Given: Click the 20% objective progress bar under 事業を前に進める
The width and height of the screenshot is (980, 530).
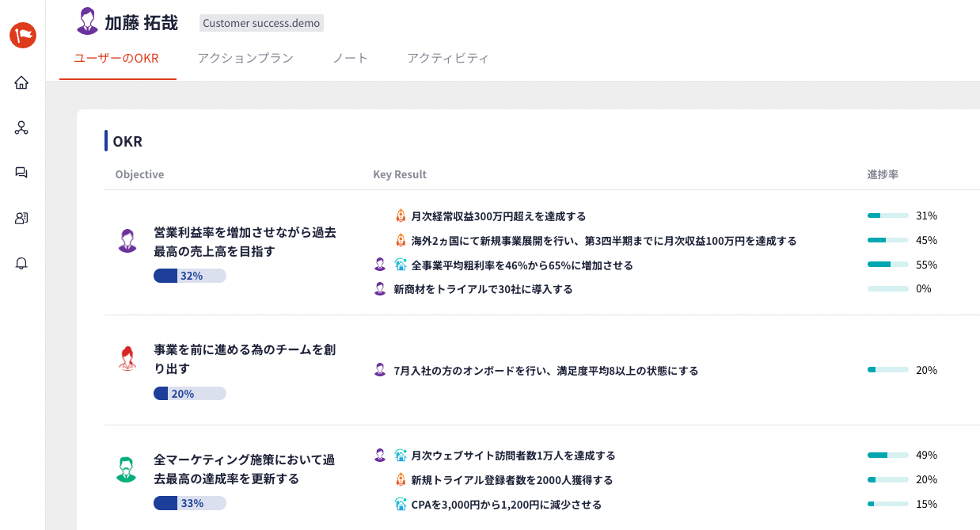Looking at the screenshot, I should pyautogui.click(x=190, y=393).
